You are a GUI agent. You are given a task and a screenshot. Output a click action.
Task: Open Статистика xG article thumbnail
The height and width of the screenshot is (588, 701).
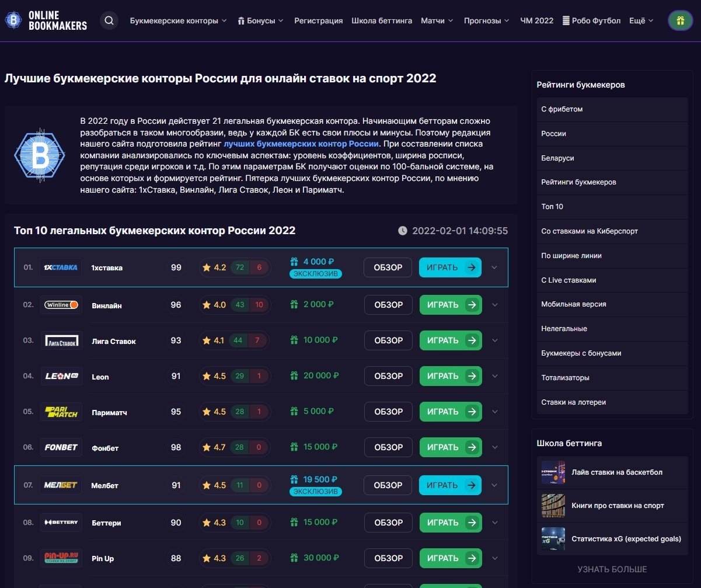(553, 539)
